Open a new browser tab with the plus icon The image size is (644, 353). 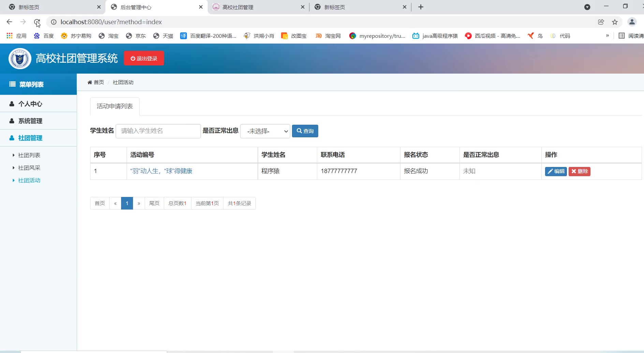(x=421, y=7)
